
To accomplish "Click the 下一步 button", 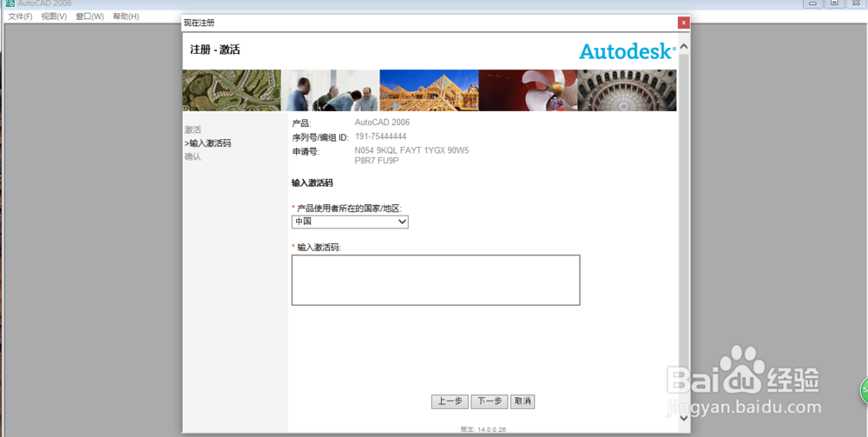I will coord(490,401).
